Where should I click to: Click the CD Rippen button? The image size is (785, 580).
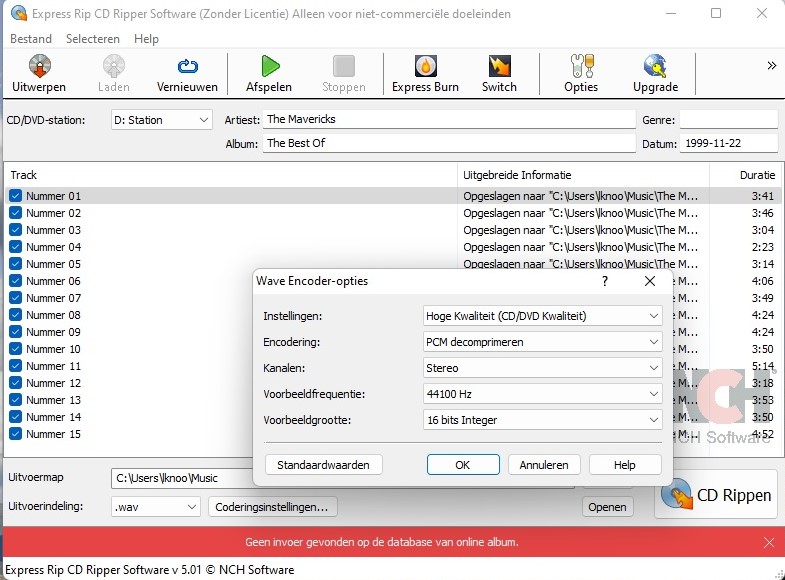point(716,494)
